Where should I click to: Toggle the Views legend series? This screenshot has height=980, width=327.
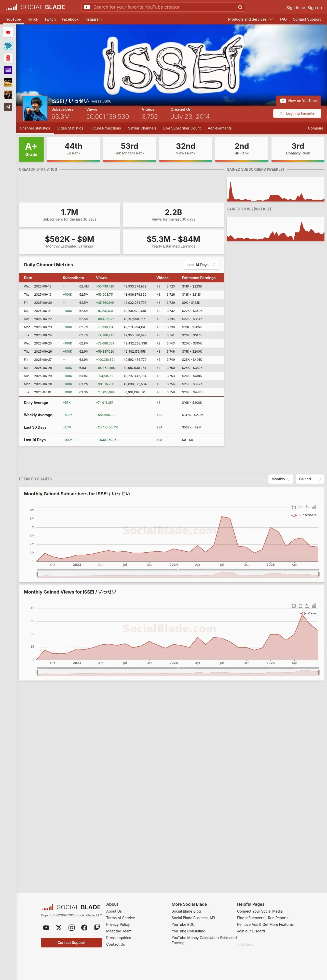tap(308, 613)
